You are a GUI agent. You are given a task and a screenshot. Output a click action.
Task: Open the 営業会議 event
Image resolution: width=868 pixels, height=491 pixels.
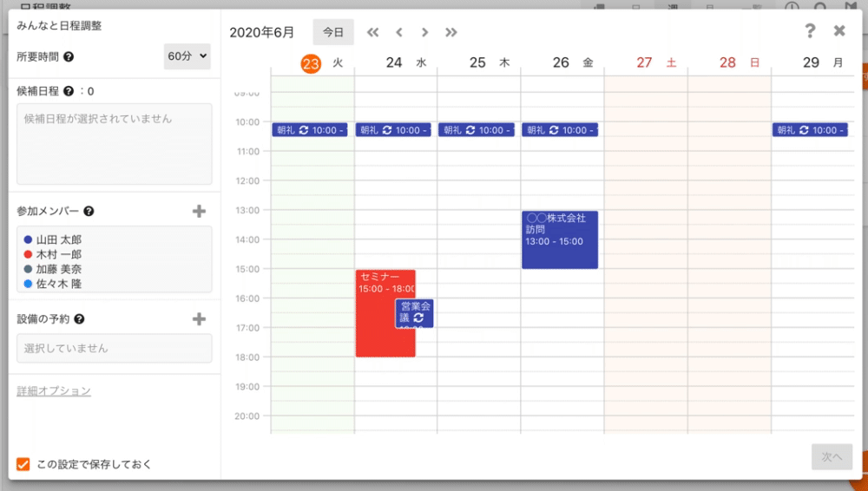[415, 313]
